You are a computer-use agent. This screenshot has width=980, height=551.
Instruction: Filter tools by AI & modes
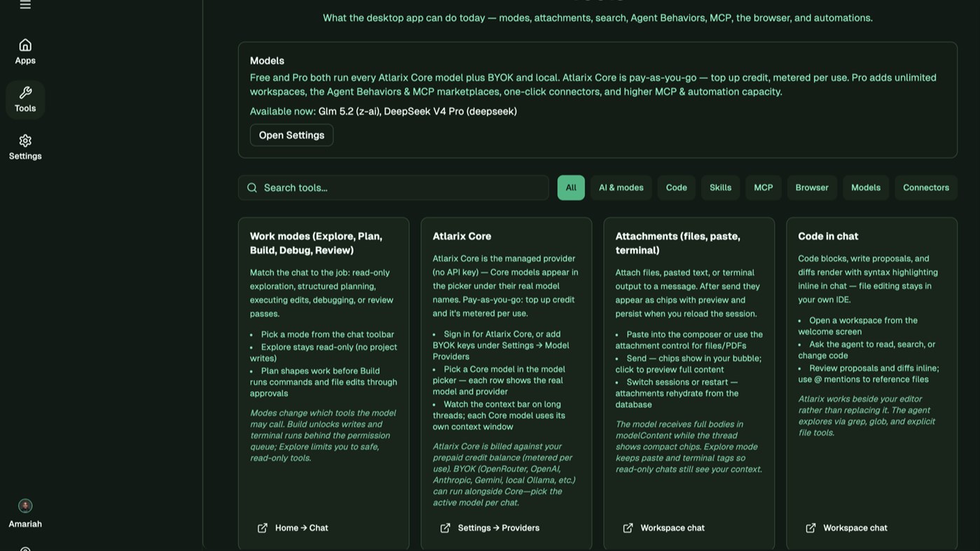click(621, 188)
